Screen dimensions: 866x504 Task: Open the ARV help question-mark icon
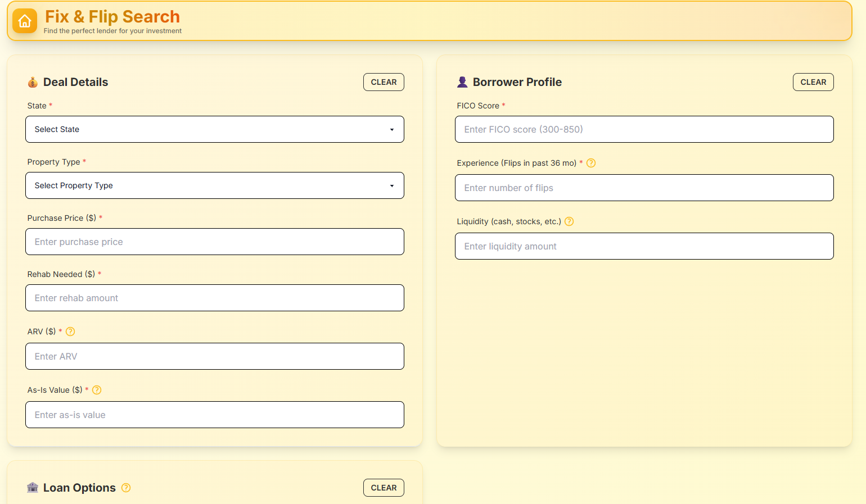[70, 332]
